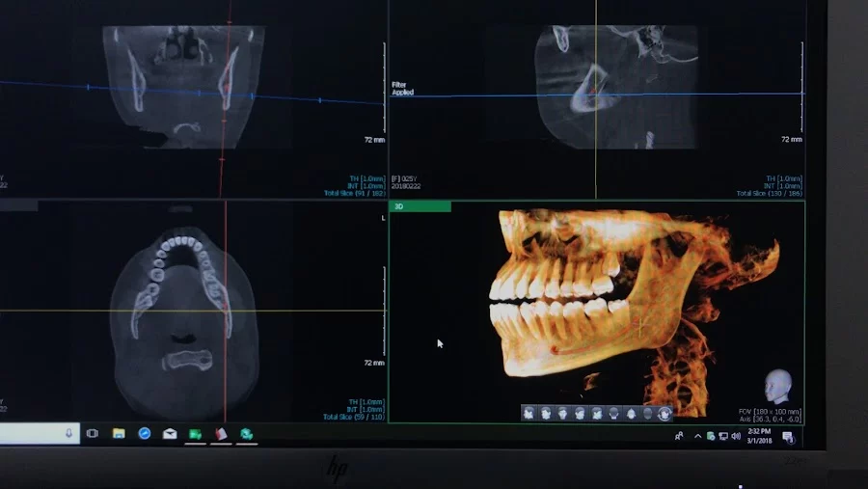Click the sagittal slice image
Viewport: 868px width, 489px height.
616,87
